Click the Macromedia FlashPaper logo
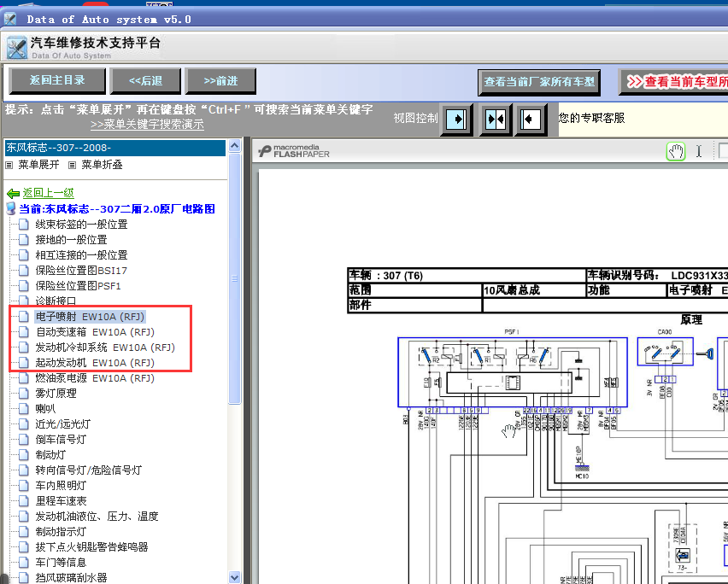The image size is (728, 584). tap(294, 151)
